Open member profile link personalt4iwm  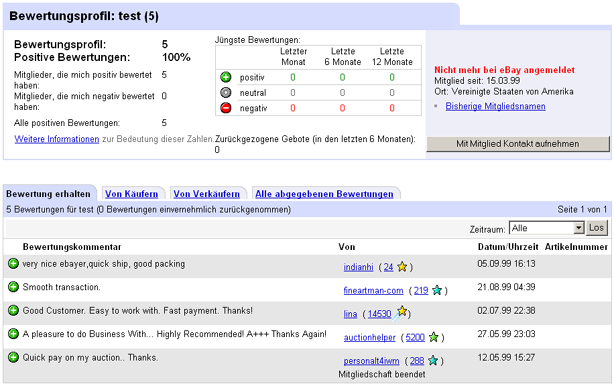pyautogui.click(x=371, y=361)
